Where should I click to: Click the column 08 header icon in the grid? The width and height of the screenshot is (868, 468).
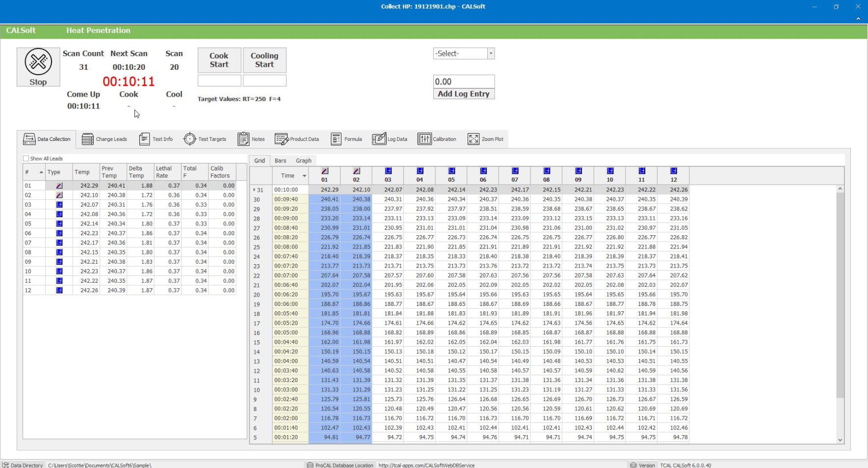[x=547, y=171]
